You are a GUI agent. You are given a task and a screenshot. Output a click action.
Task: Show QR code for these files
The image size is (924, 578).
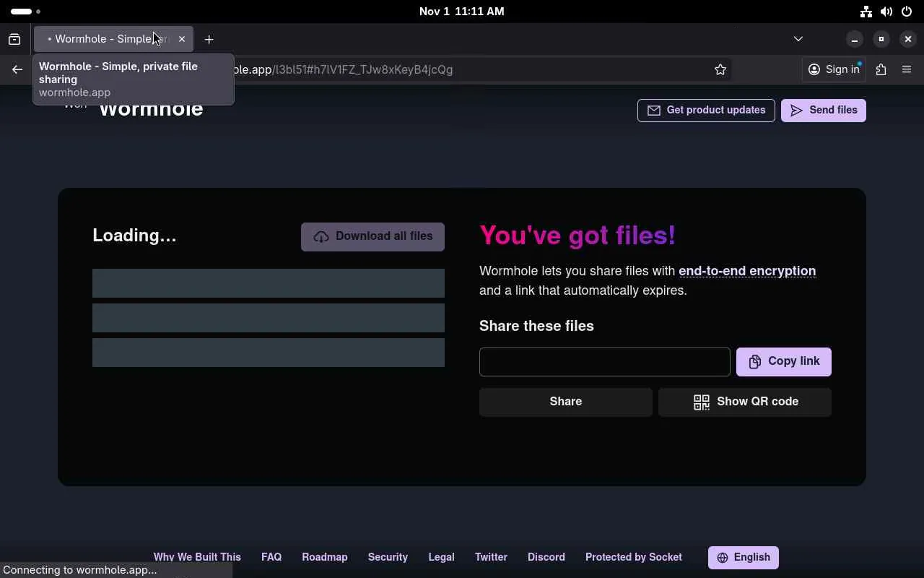[745, 402]
